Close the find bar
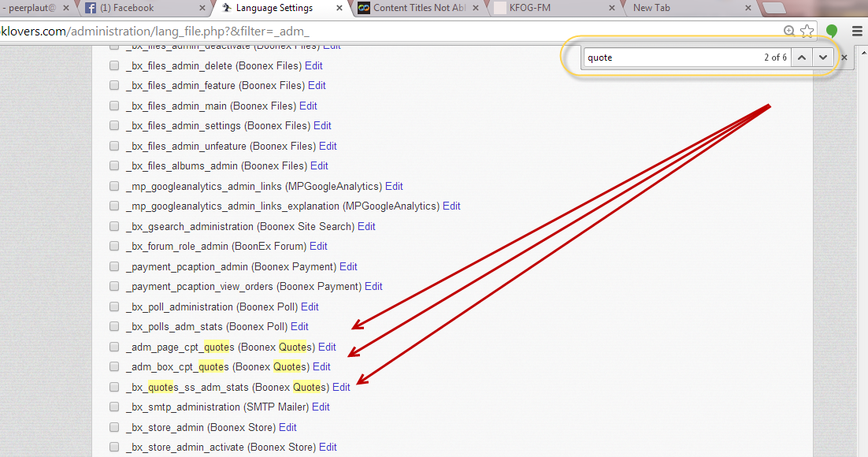This screenshot has height=457, width=868. (844, 58)
